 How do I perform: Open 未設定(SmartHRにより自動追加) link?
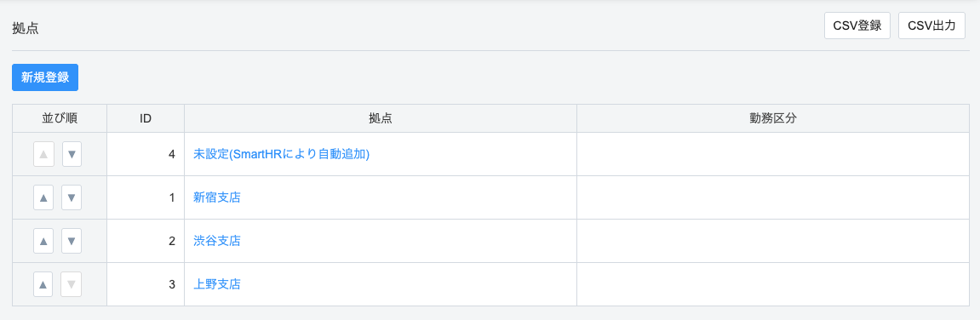click(x=282, y=154)
